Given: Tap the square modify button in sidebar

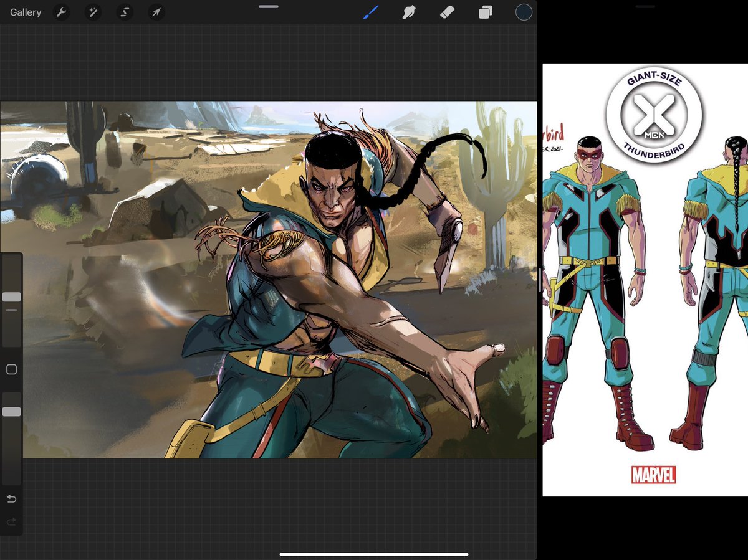Looking at the screenshot, I should (x=11, y=369).
